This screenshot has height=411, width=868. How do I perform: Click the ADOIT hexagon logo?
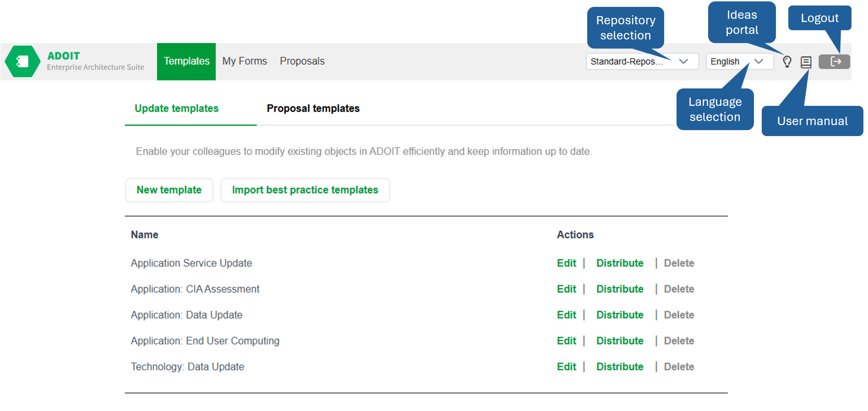point(22,61)
